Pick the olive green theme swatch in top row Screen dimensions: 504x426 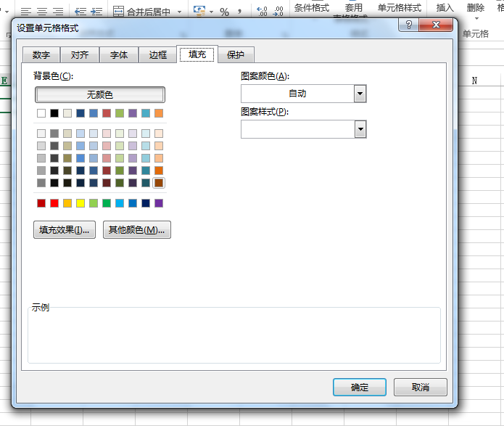(120, 113)
